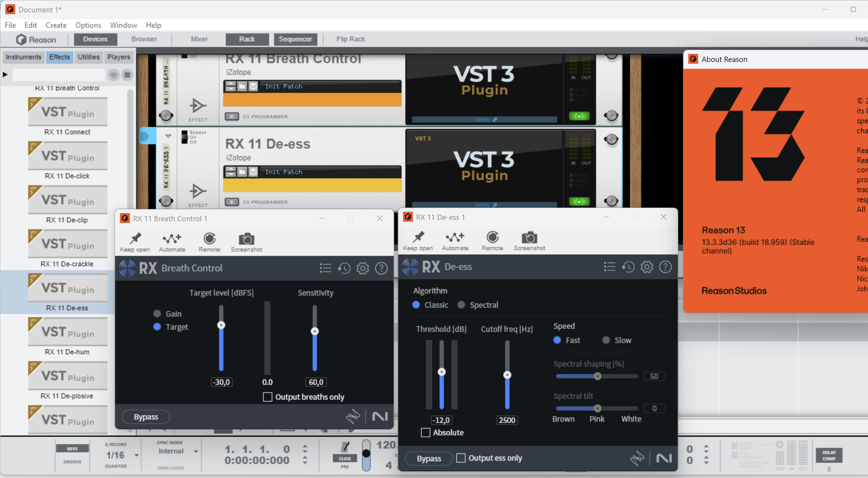Image resolution: width=868 pixels, height=478 pixels.
Task: Click favorites heart icon in device browser
Action: click(x=113, y=75)
